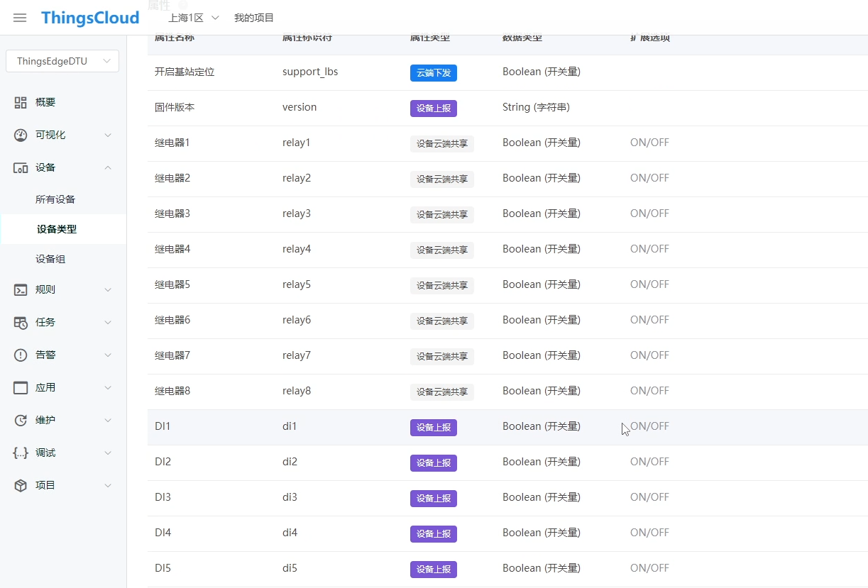Click the 任务 task clock icon
This screenshot has width=868, height=588.
pos(21,322)
